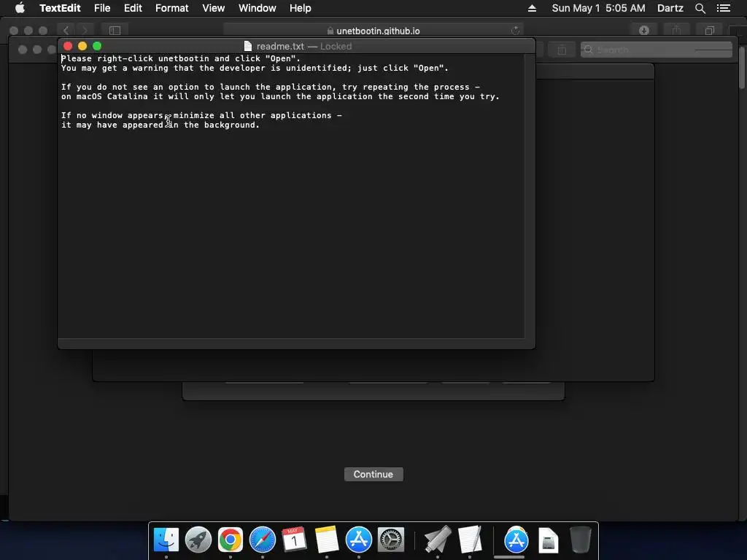This screenshot has width=747, height=560.
Task: Open the Edit menu
Action: click(133, 8)
